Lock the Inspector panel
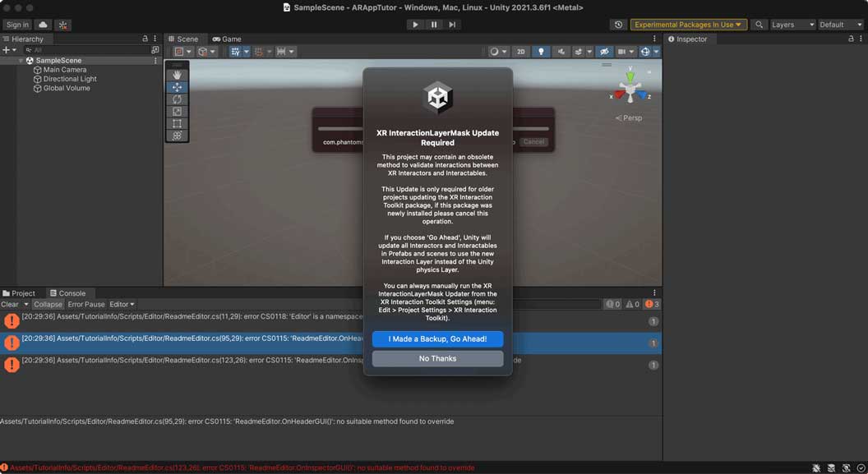 pyautogui.click(x=851, y=39)
